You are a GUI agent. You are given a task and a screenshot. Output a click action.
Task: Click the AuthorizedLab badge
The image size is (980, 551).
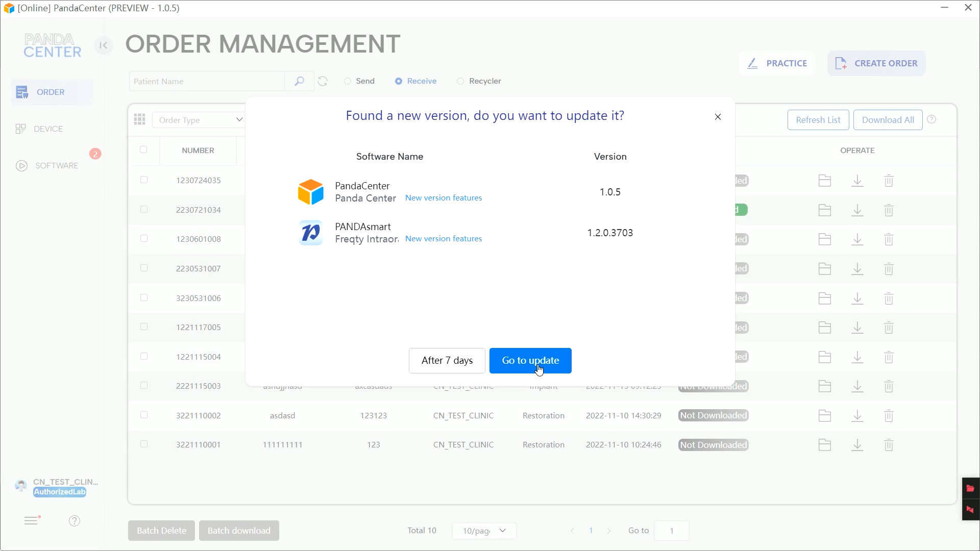60,492
